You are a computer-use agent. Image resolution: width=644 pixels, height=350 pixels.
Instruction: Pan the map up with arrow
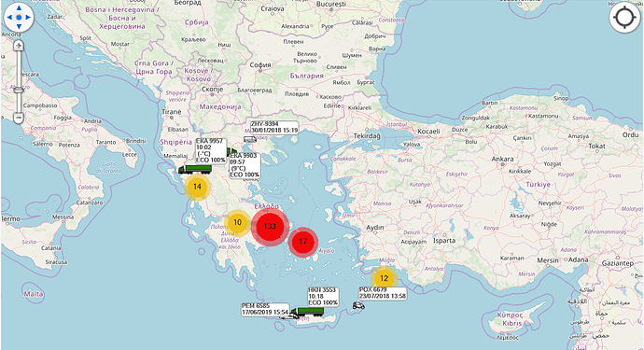tap(19, 7)
